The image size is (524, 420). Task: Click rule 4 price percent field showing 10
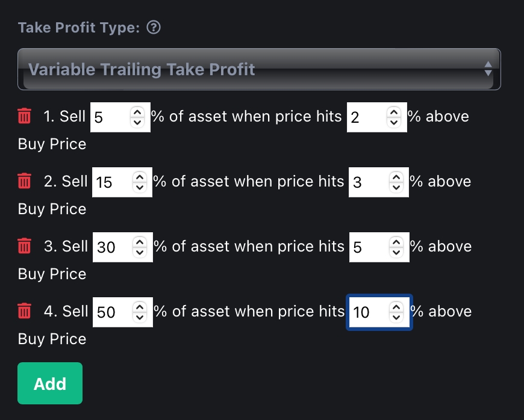click(367, 312)
